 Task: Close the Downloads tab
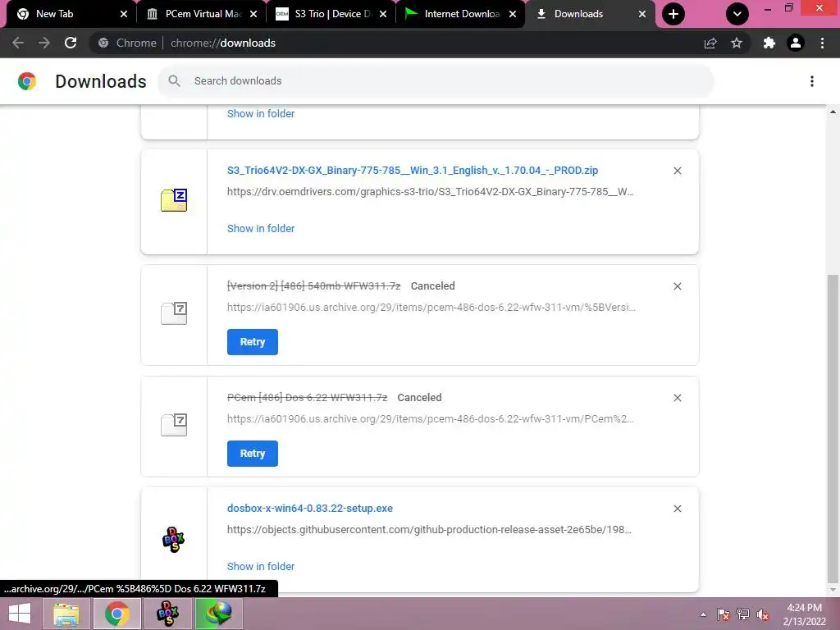(642, 14)
